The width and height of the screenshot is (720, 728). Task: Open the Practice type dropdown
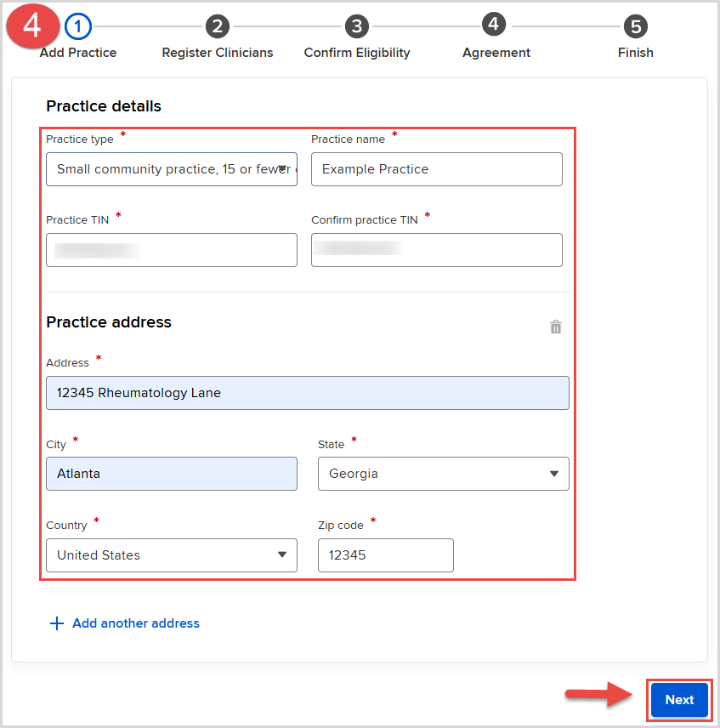point(172,169)
